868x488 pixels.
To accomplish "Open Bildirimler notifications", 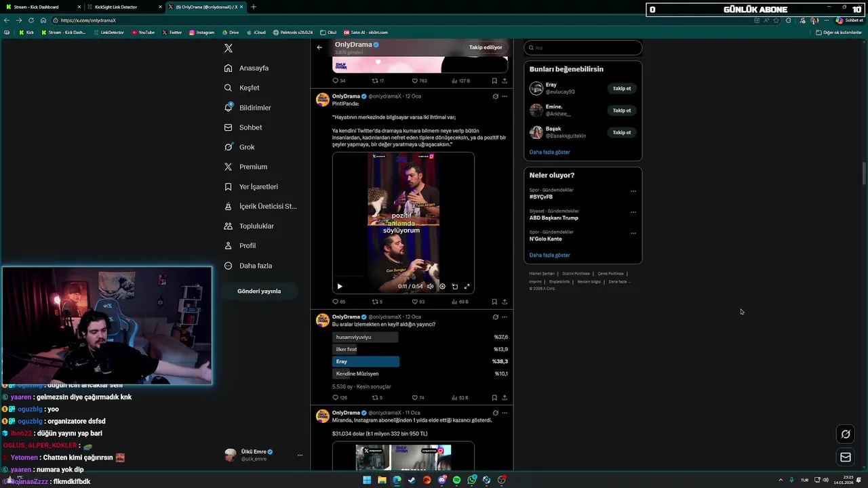I will click(x=248, y=107).
